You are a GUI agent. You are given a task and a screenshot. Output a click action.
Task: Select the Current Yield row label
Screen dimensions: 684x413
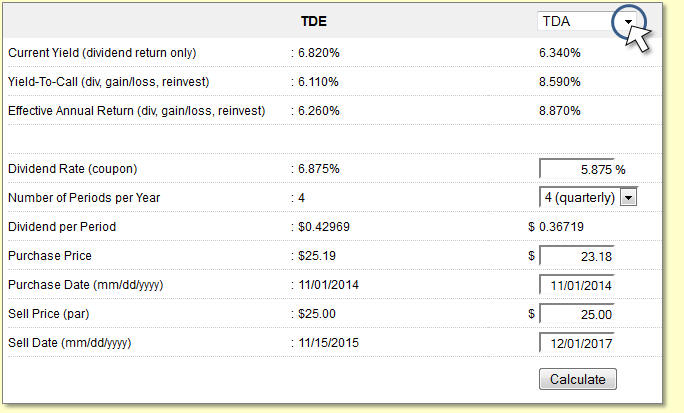tap(102, 53)
